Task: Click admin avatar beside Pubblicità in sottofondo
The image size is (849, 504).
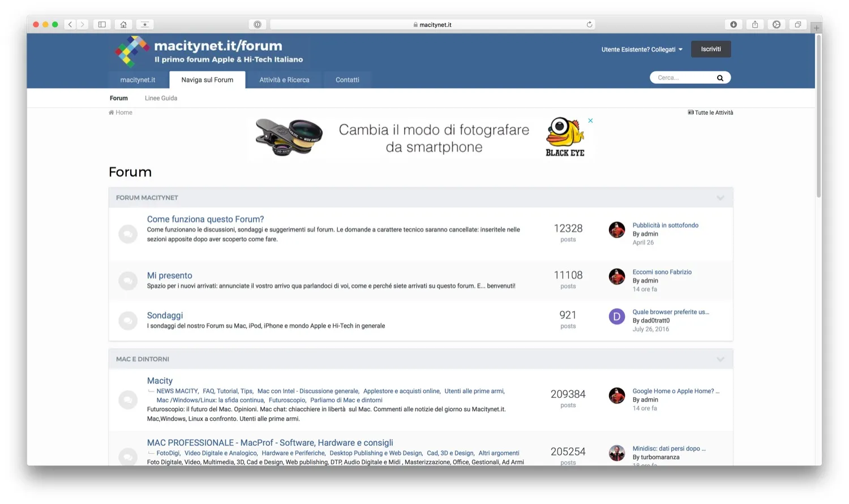Action: [x=617, y=230]
